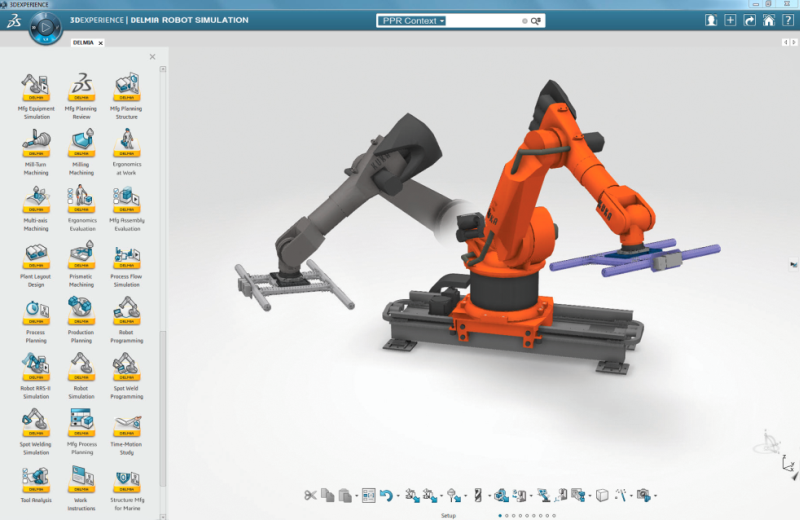This screenshot has height=520, width=800.
Task: Expand the tool tip tool dropdown arrow
Action: pyautogui.click(x=465, y=496)
